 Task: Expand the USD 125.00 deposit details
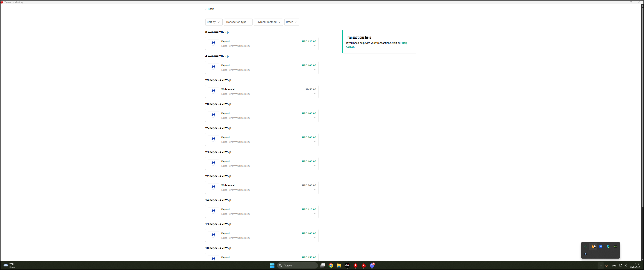(x=315, y=46)
